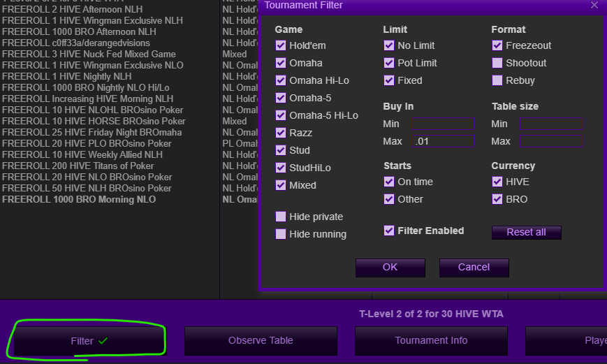Viewport: 607px width, 364px height.
Task: Uncheck the No Limit checkbox
Action: (389, 45)
